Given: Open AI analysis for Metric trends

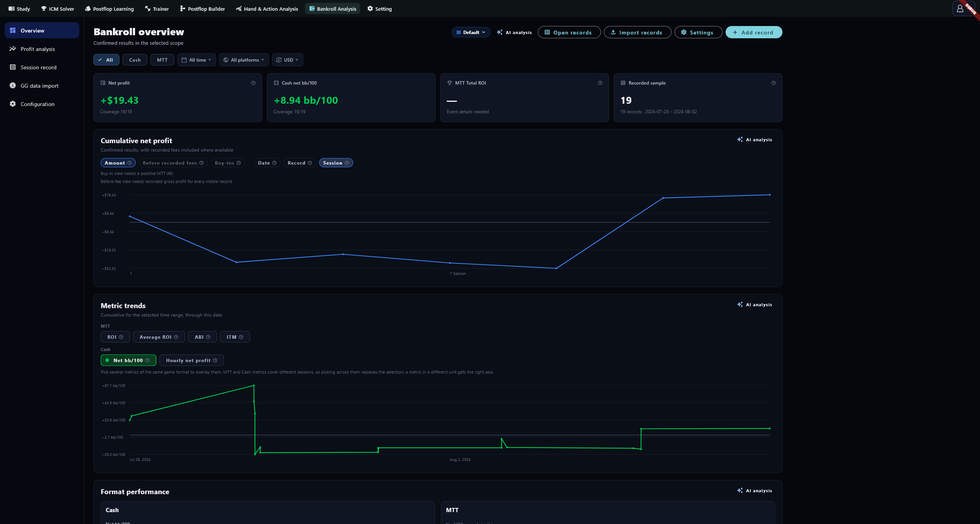Looking at the screenshot, I should click(x=755, y=305).
